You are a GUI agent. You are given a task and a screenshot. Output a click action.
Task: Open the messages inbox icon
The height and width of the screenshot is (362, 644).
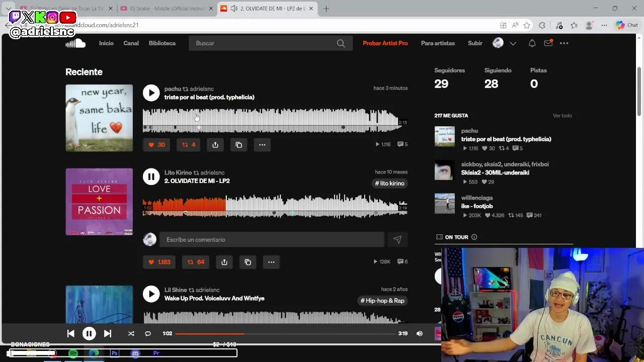[548, 43]
